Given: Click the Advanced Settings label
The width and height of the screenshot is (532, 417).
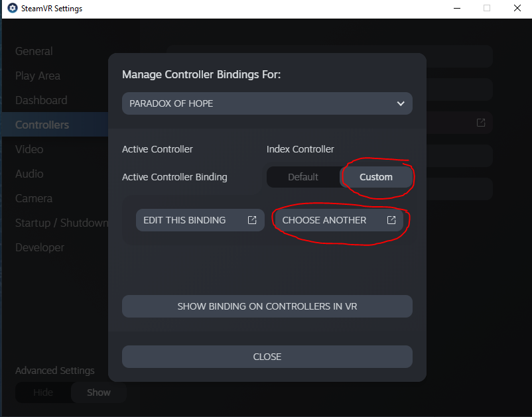Looking at the screenshot, I should pos(54,371).
